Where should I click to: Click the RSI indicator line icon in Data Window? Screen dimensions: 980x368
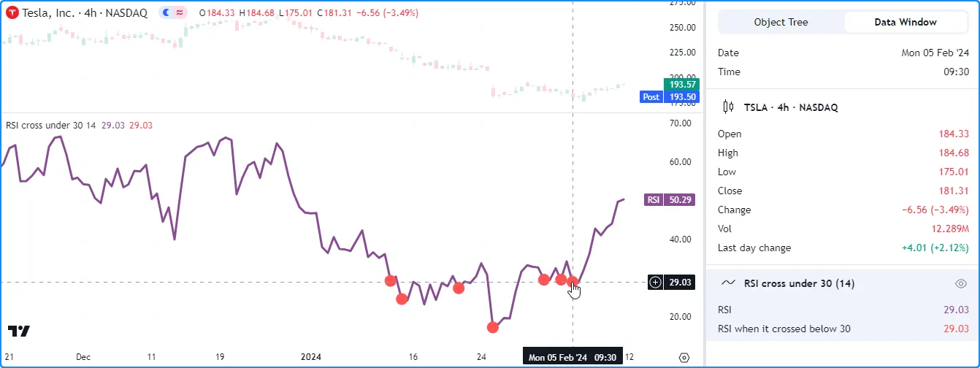pos(728,283)
